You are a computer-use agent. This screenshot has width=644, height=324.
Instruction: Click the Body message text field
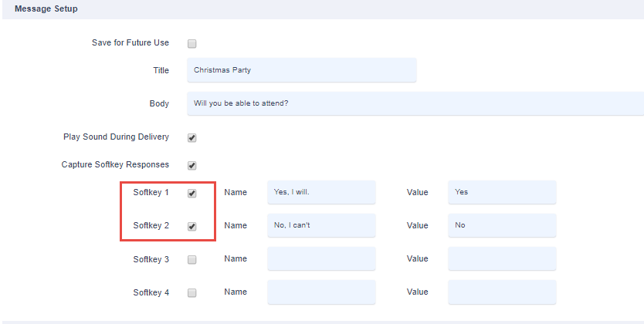(x=415, y=103)
